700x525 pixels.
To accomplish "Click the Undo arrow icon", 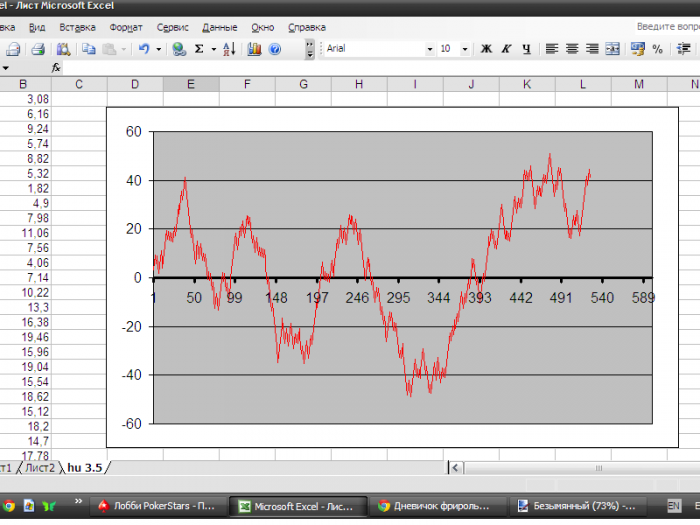I will click(145, 48).
